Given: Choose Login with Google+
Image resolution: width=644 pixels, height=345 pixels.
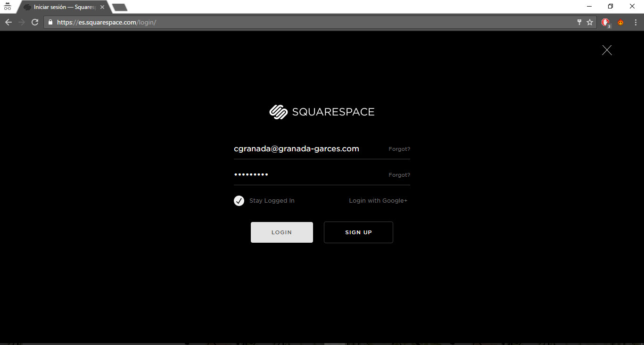Looking at the screenshot, I should [x=378, y=201].
